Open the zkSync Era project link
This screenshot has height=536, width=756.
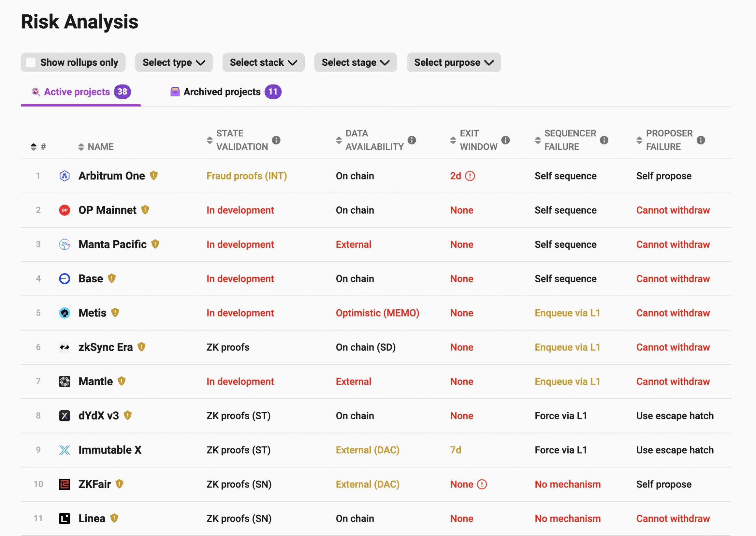coord(105,347)
